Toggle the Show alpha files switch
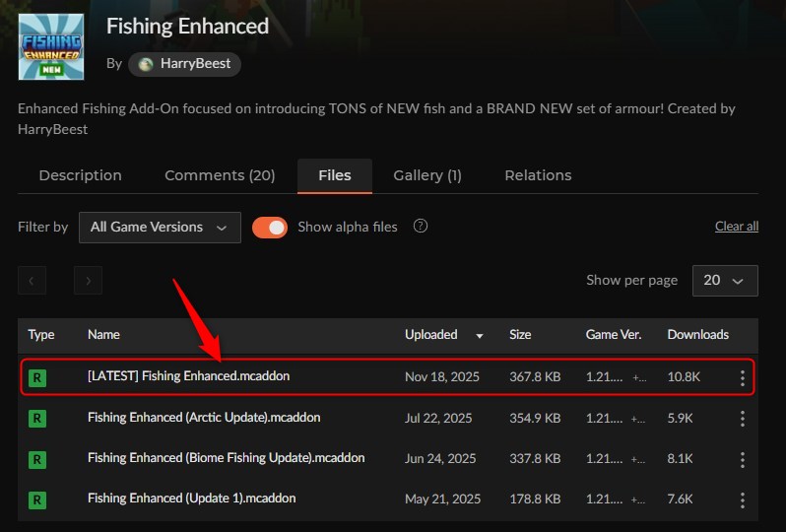Image resolution: width=786 pixels, height=532 pixels. point(270,228)
